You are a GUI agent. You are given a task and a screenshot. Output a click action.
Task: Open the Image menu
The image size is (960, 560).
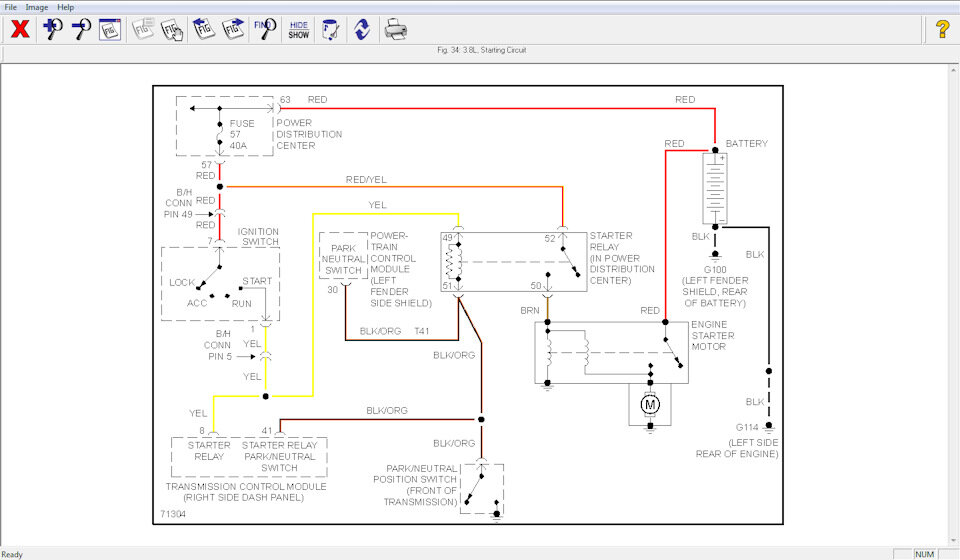37,7
